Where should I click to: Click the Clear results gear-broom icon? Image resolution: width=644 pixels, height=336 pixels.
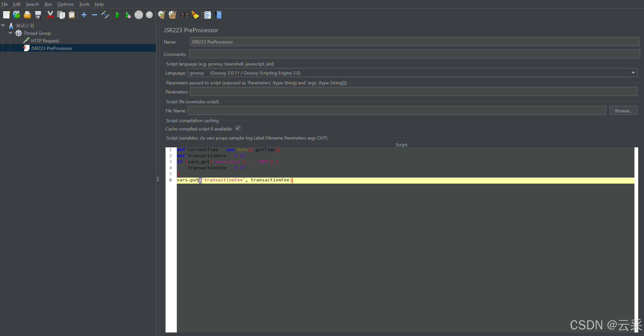(161, 15)
